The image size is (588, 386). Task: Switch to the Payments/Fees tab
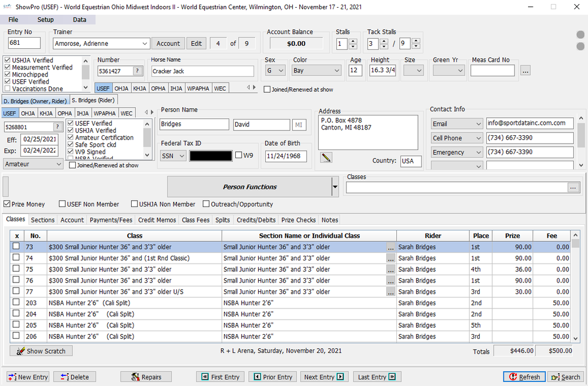(111, 219)
